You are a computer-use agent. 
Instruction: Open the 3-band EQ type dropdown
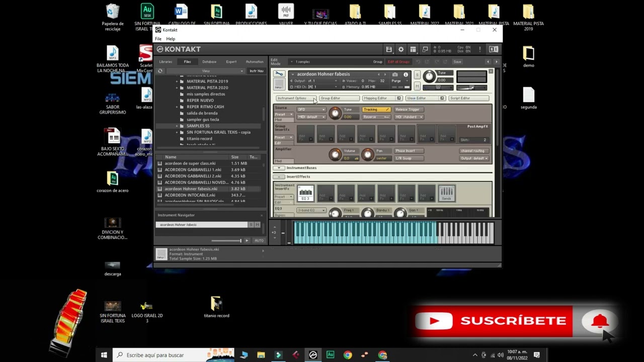point(311,210)
